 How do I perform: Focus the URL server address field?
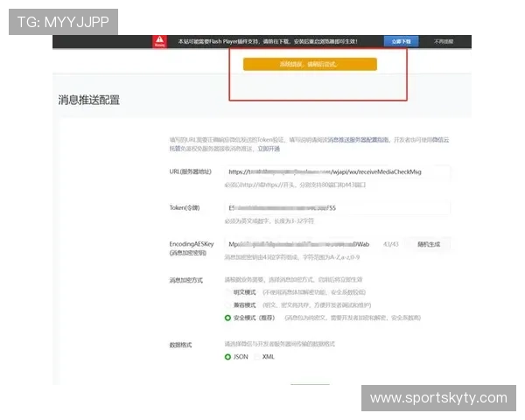(x=337, y=171)
